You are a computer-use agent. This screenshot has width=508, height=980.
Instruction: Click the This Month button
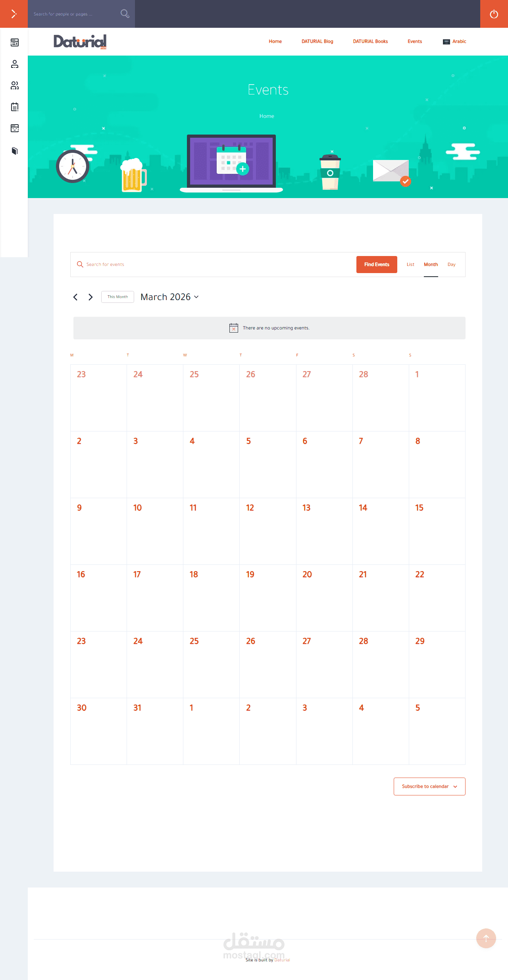pos(117,297)
